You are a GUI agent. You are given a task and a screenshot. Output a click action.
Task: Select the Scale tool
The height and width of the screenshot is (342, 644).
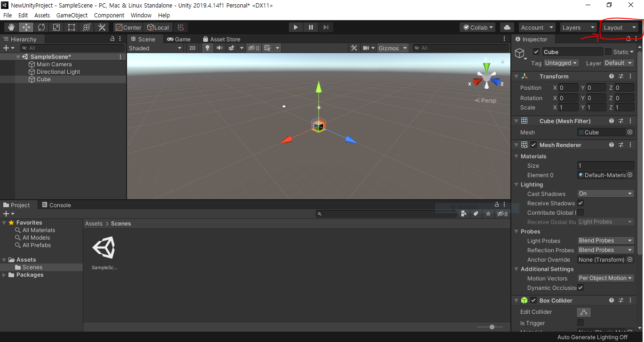coord(56,27)
